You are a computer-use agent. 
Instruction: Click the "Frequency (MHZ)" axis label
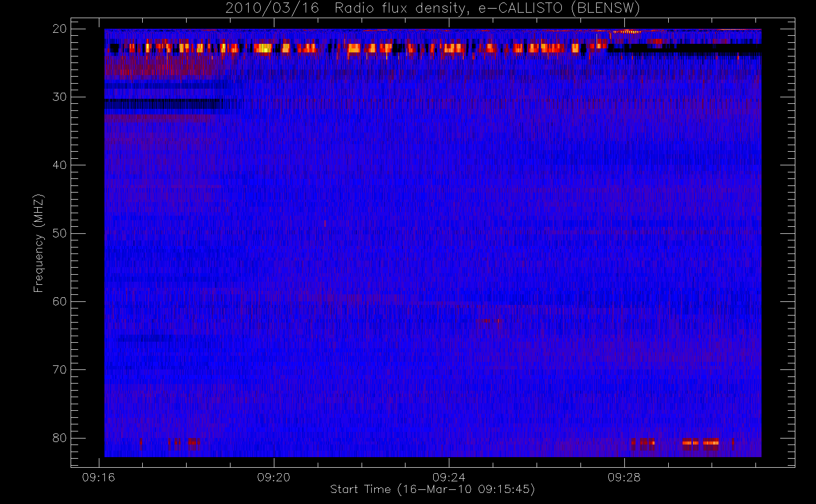click(38, 243)
